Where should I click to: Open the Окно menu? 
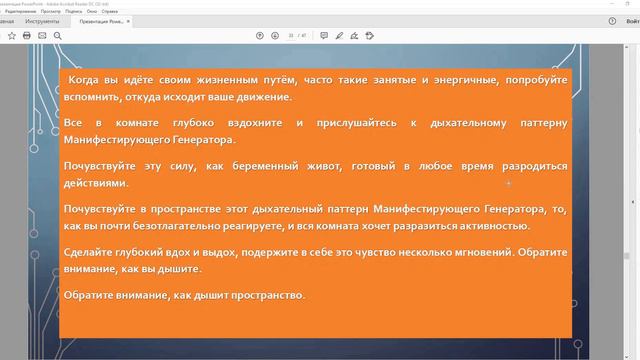92,11
